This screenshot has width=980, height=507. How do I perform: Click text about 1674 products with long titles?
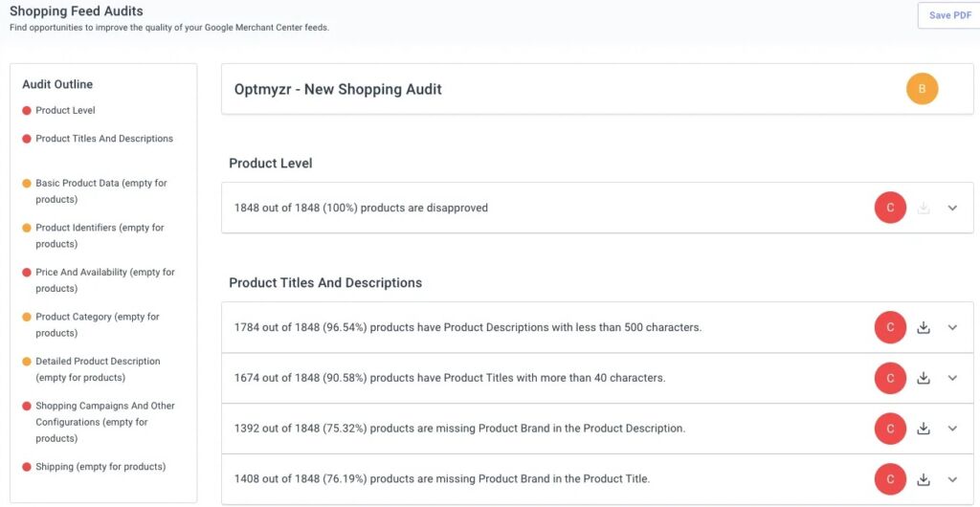point(450,378)
